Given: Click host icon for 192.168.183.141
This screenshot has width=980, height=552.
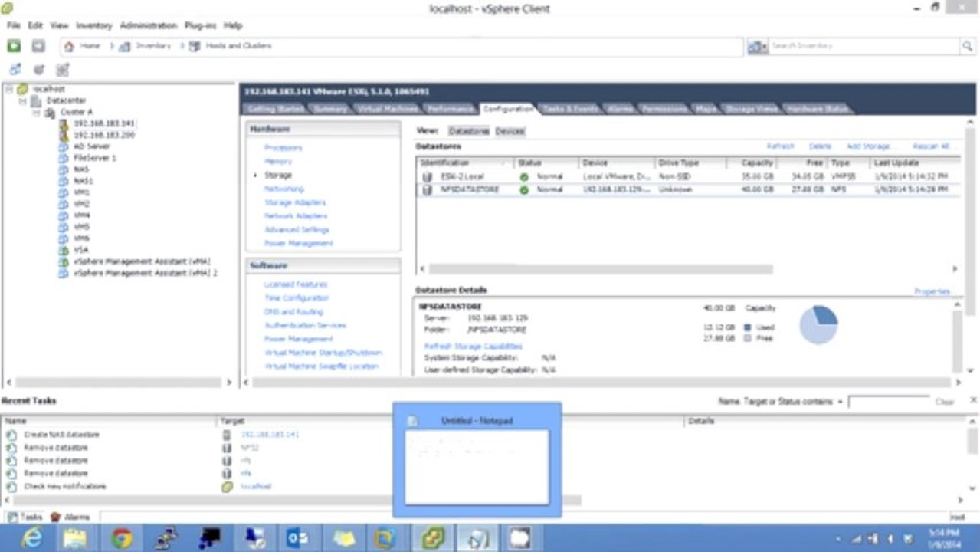Looking at the screenshot, I should [x=64, y=123].
